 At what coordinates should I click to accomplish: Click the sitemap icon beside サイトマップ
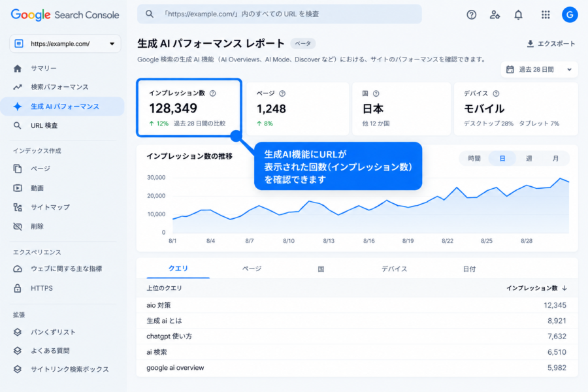pyautogui.click(x=17, y=207)
